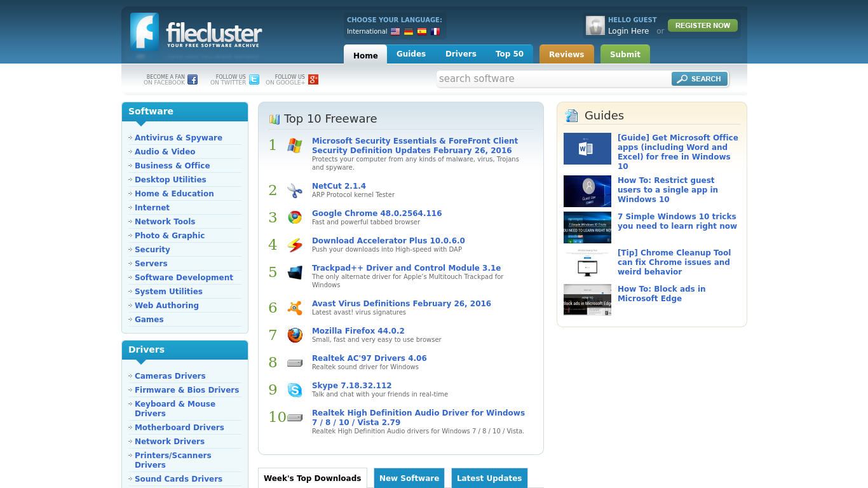The image size is (868, 488).
Task: Open Desktop Utilities category
Action: (170, 180)
